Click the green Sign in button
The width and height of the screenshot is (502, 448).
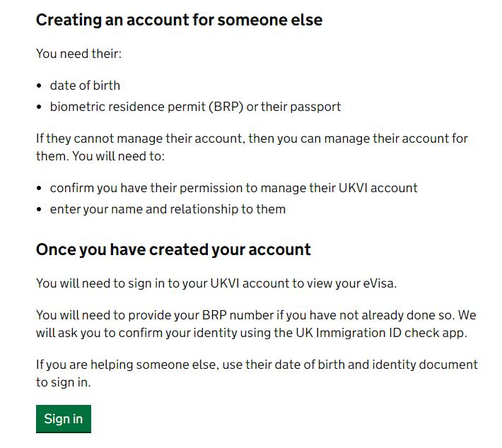click(x=63, y=418)
